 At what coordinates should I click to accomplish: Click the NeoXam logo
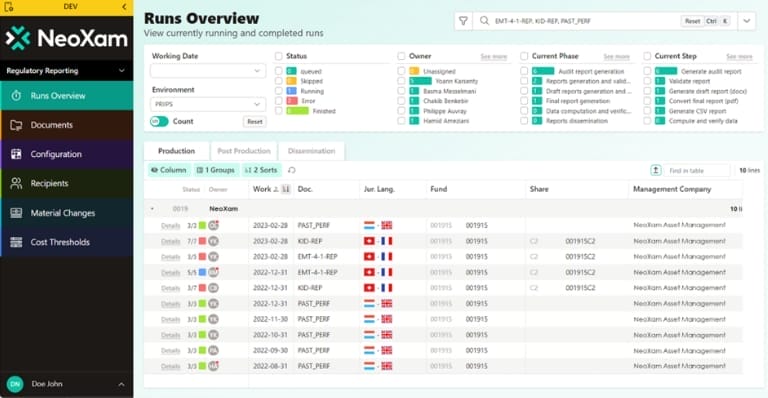click(x=67, y=38)
